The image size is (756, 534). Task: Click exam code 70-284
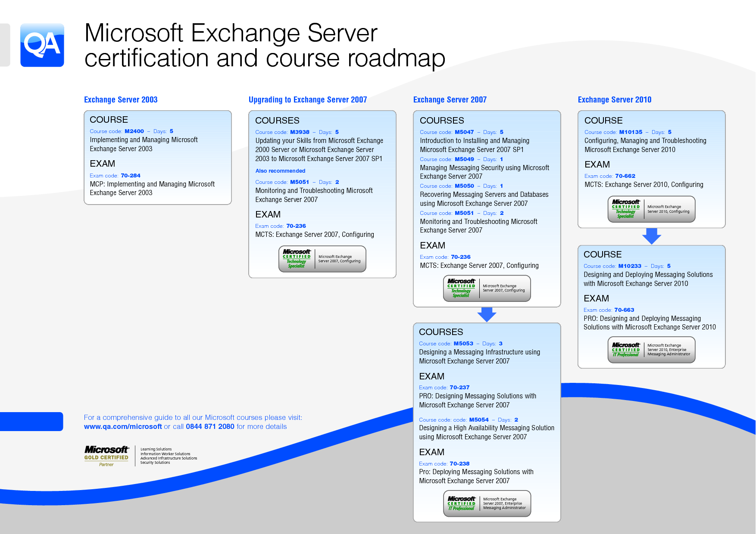click(x=131, y=176)
